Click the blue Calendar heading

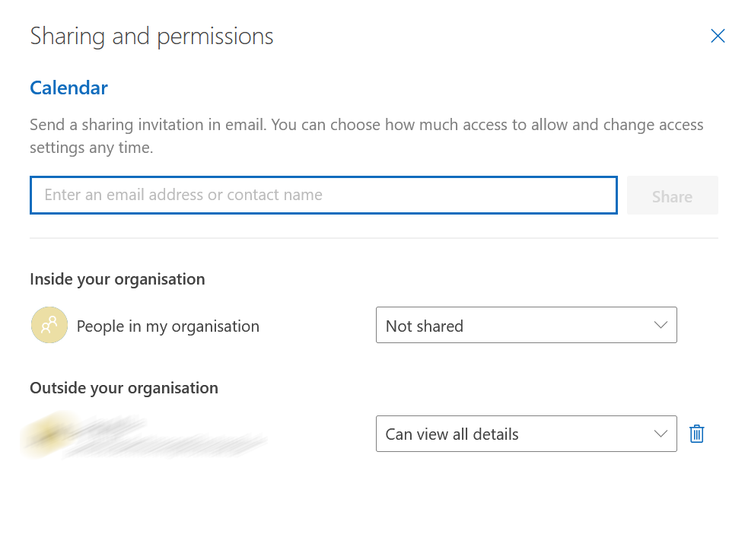[68, 88]
